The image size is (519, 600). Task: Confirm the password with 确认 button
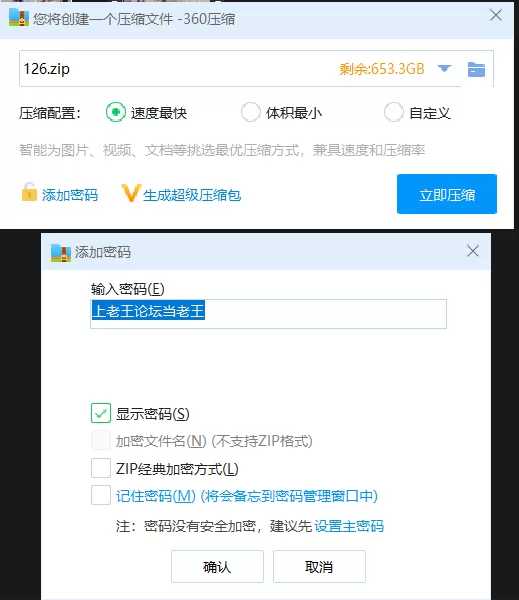pyautogui.click(x=217, y=567)
